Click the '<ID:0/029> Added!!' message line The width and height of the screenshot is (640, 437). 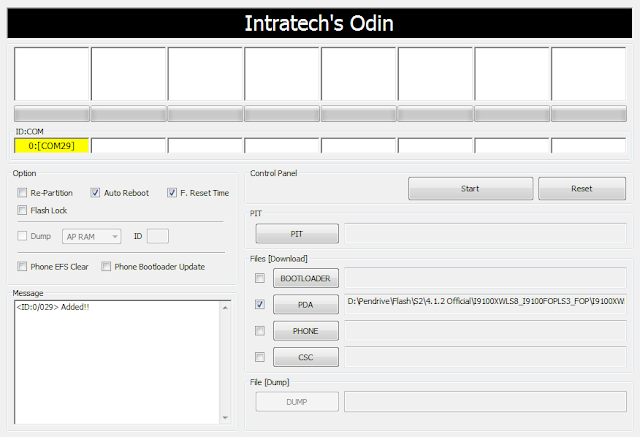click(53, 307)
